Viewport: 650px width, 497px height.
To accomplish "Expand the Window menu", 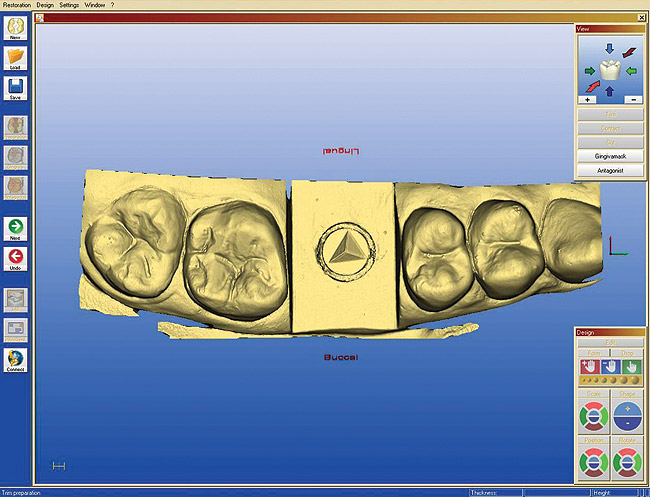I will (96, 5).
